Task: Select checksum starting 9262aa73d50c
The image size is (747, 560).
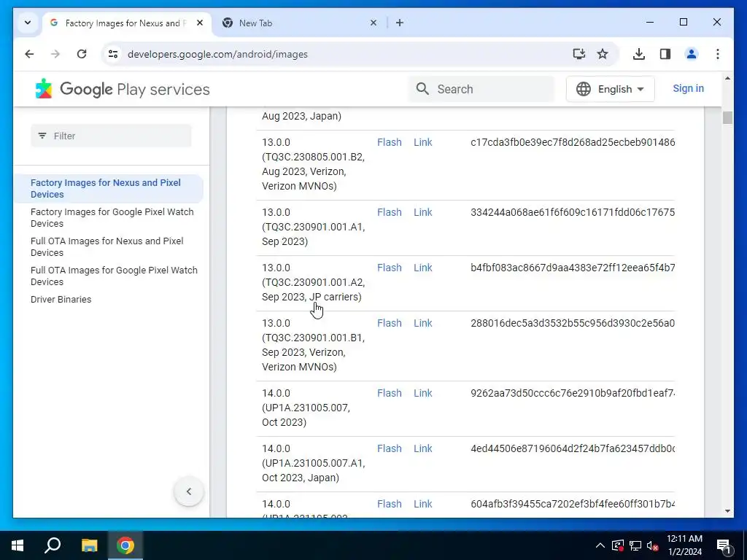Action: 573,393
